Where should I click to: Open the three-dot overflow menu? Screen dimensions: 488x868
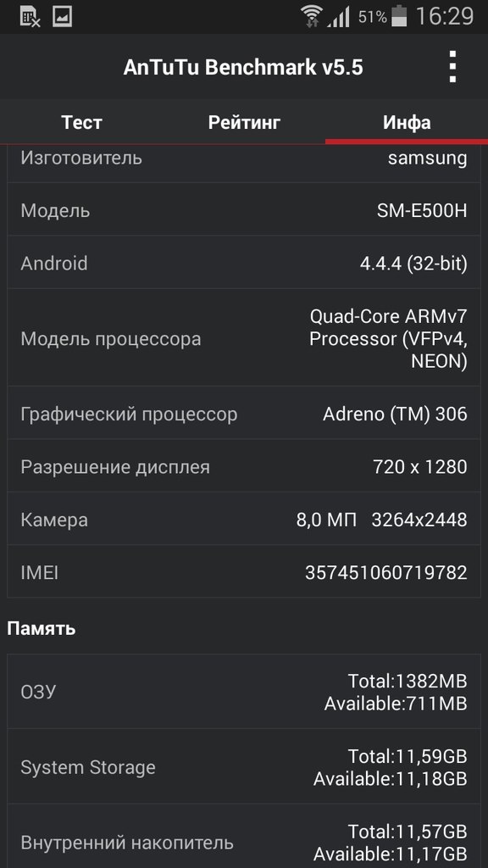point(452,67)
